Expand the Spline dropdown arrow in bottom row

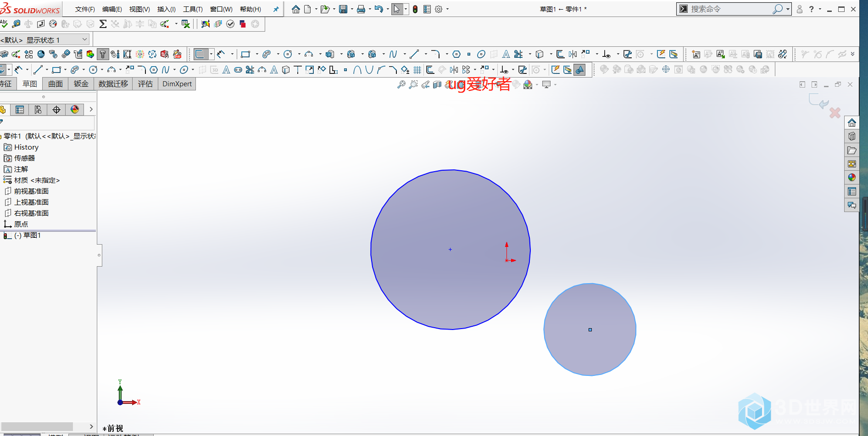click(174, 70)
